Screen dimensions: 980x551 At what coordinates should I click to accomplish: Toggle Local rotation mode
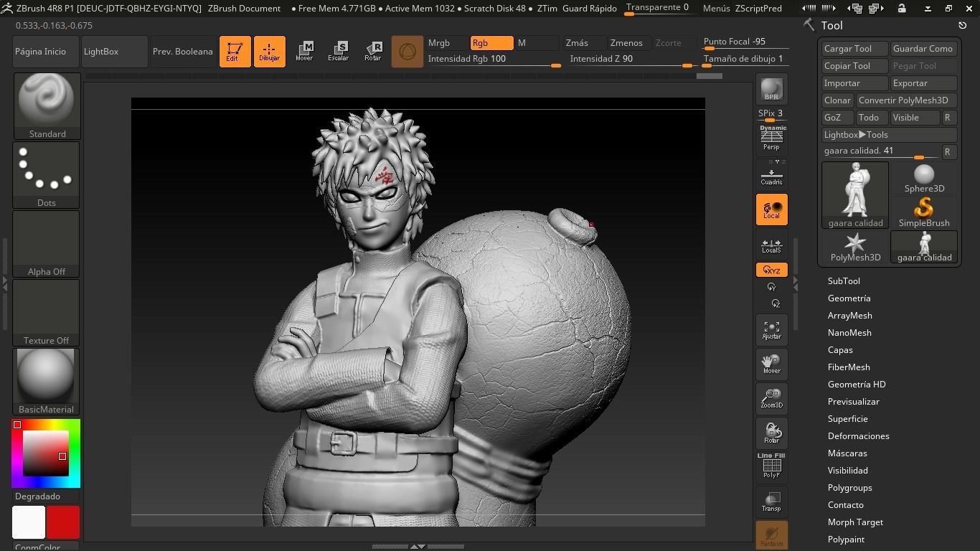pyautogui.click(x=771, y=209)
